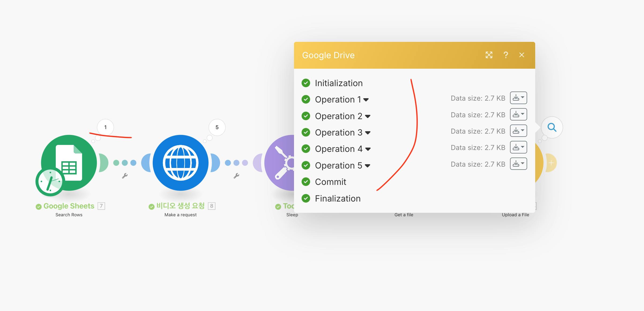Expand Operation 1 details
Screen dimensions: 644x311
[342, 100]
